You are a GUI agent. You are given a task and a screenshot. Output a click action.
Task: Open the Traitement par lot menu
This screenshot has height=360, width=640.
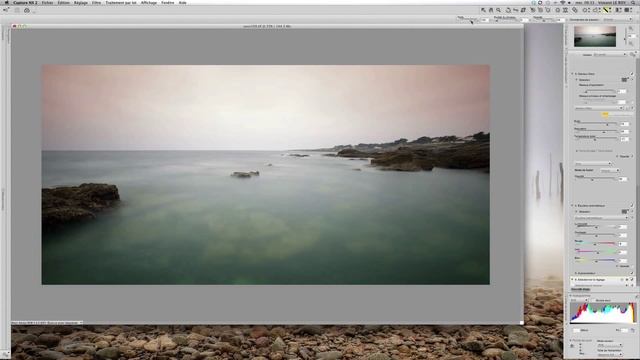(x=121, y=2)
